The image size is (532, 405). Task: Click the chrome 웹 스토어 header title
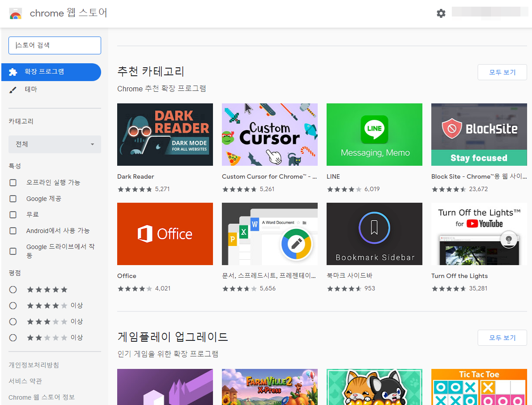(x=69, y=13)
